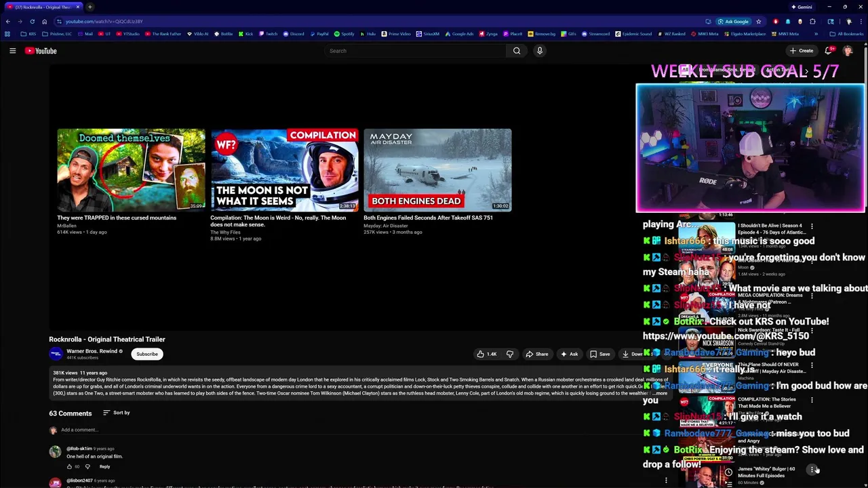
Task: Open the @Rob-sk1im commenter profile
Action: 79,449
